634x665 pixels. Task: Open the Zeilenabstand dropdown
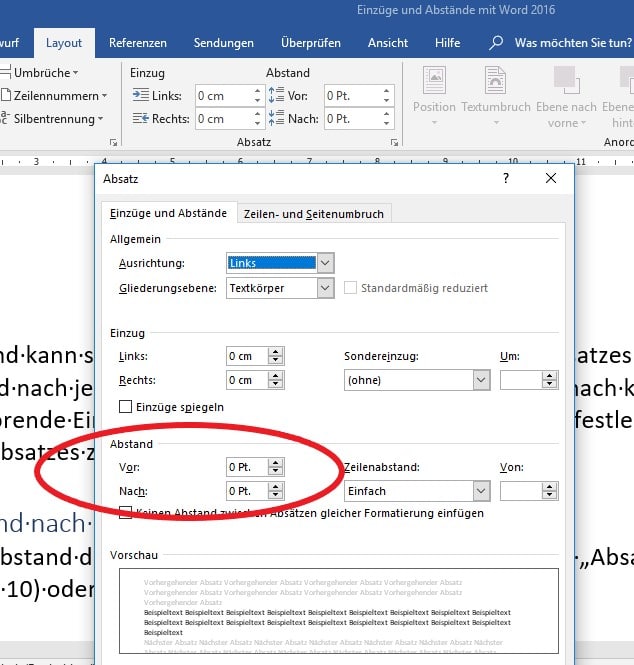tap(481, 491)
